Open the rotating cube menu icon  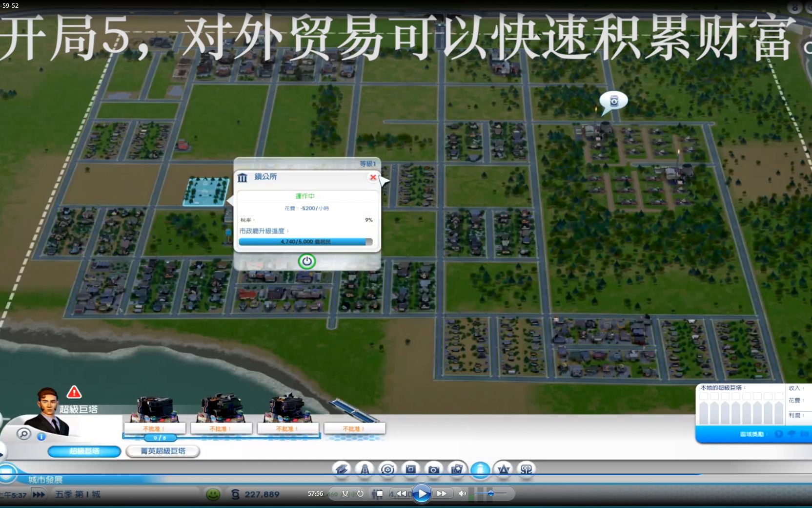(x=387, y=469)
